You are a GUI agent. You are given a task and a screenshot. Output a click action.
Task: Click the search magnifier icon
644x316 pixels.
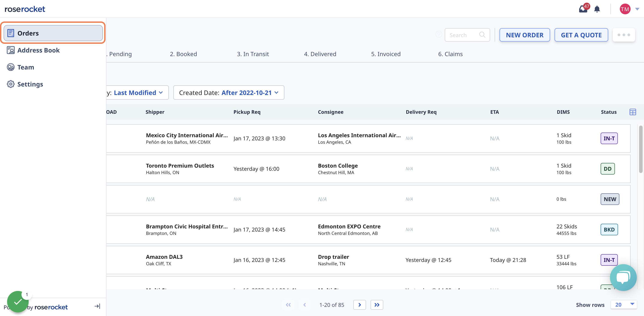[x=482, y=35]
